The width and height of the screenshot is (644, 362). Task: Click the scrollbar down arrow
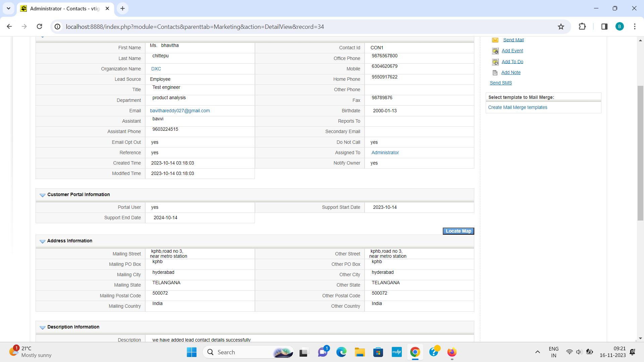641,339
